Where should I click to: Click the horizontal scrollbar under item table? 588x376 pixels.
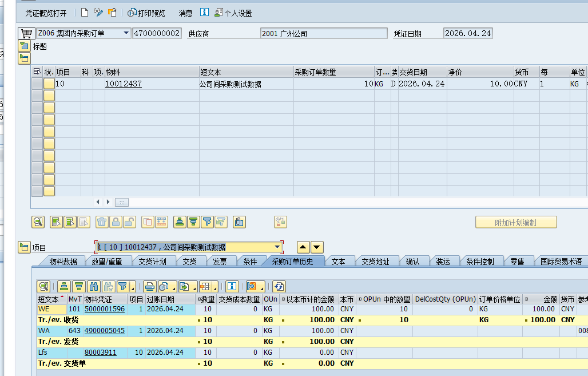(121, 202)
